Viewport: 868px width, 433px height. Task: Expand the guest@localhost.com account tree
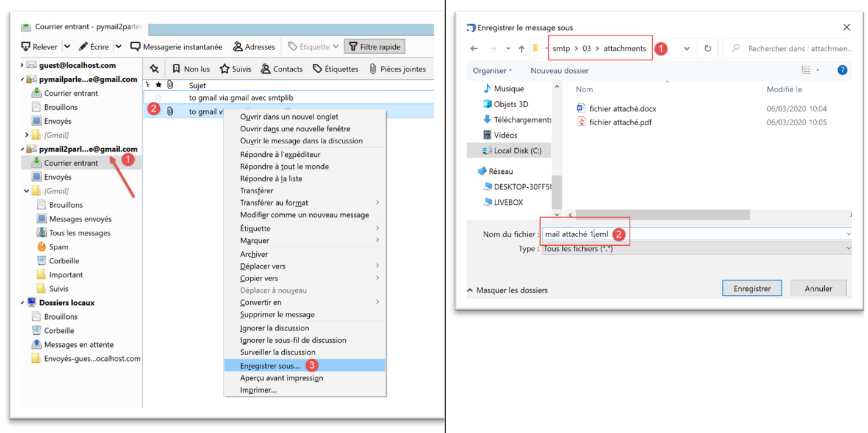pyautogui.click(x=23, y=65)
